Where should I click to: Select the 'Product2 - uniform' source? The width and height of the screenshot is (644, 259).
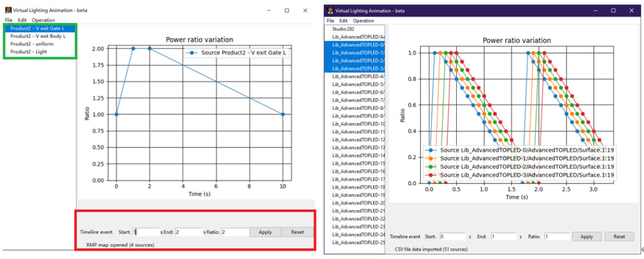32,44
